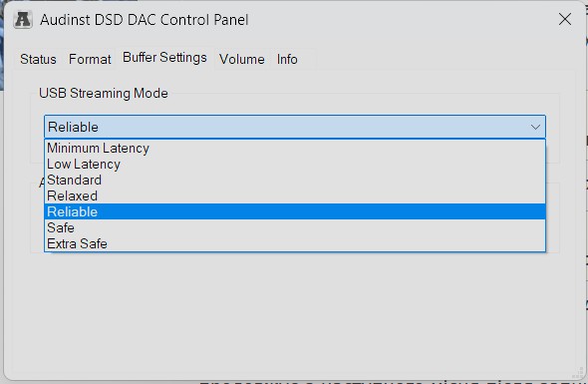The image size is (588, 384).
Task: Select the highlighted Reliable list entry
Action: tap(295, 211)
